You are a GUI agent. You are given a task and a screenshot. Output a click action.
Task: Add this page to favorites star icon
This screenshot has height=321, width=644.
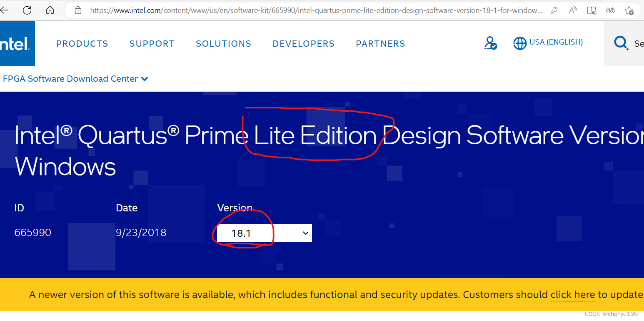coord(629,10)
